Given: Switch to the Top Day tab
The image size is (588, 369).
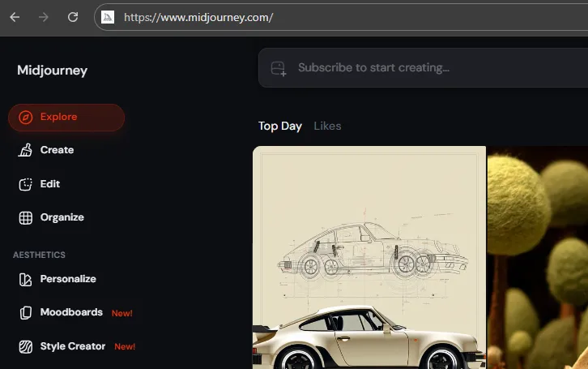Looking at the screenshot, I should [x=279, y=126].
